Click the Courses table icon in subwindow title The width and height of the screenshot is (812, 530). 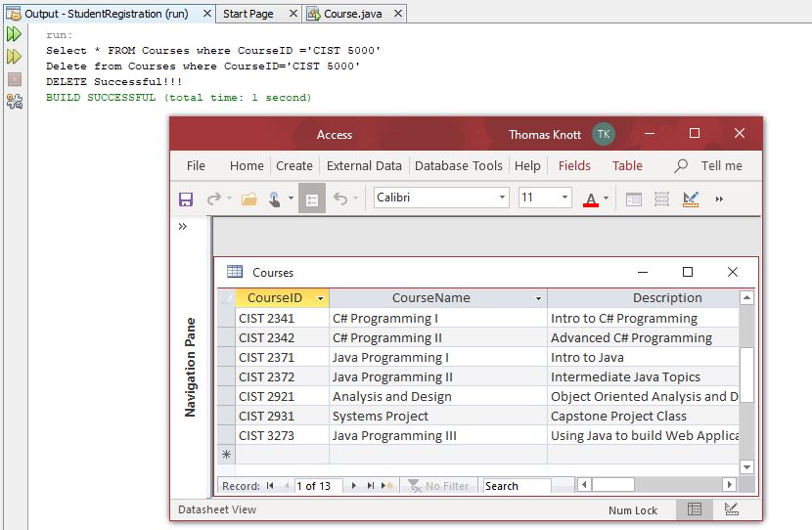point(235,271)
